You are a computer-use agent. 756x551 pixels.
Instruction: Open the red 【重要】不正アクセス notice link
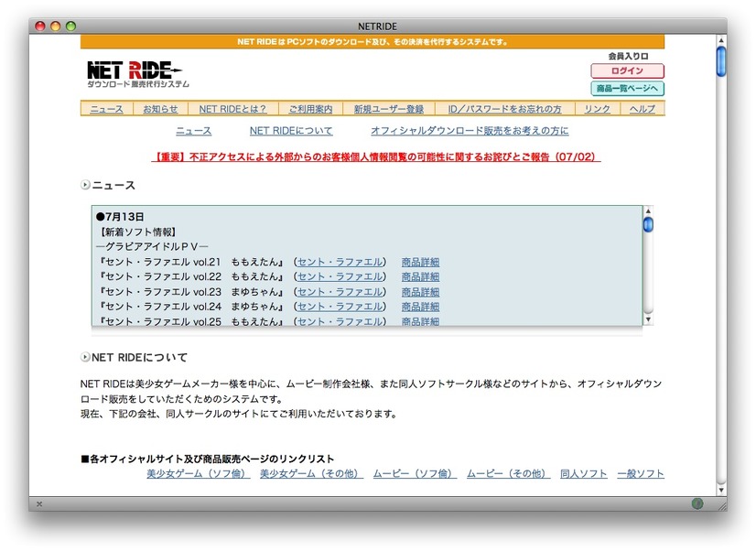tap(376, 157)
